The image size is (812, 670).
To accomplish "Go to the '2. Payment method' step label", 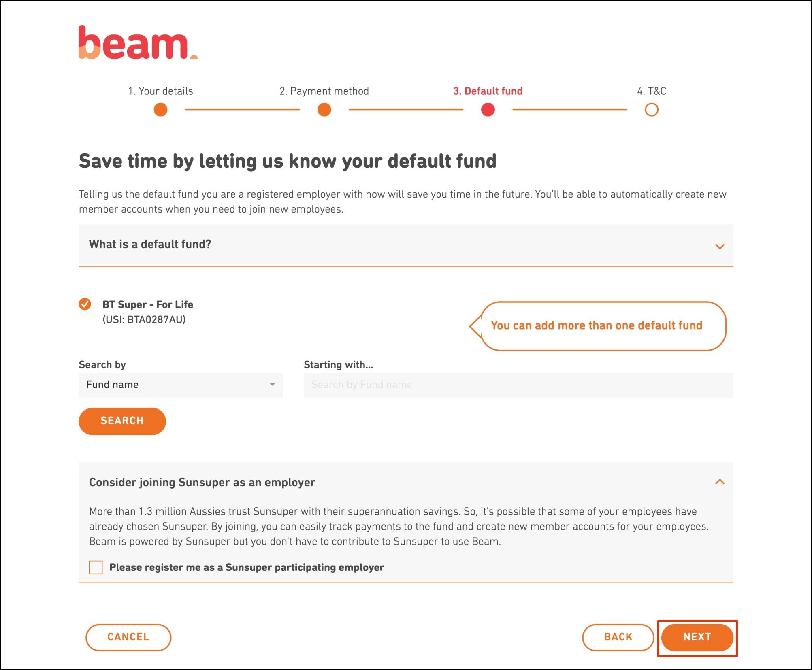I will [324, 91].
